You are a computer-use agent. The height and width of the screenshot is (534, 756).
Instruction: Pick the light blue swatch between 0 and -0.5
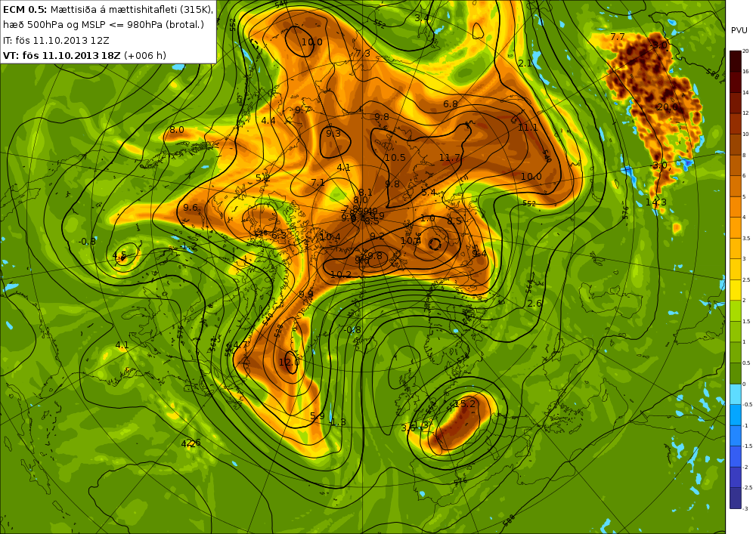[x=736, y=394]
